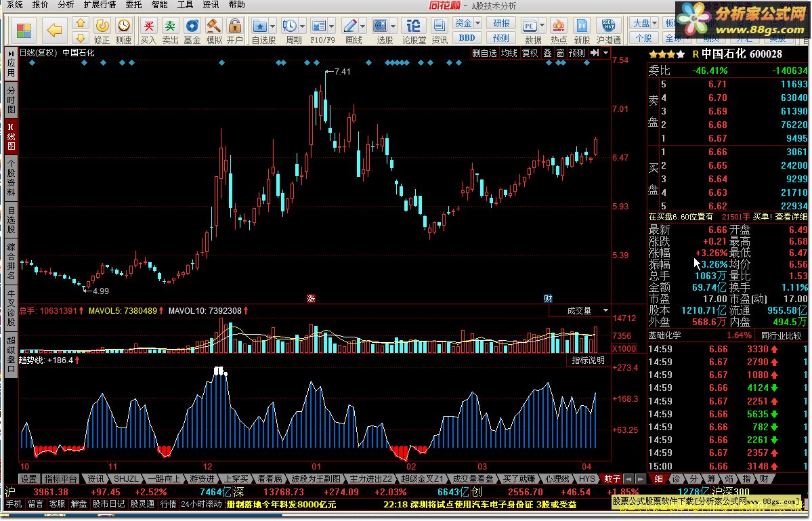Click the 查看详细 link

(791, 217)
